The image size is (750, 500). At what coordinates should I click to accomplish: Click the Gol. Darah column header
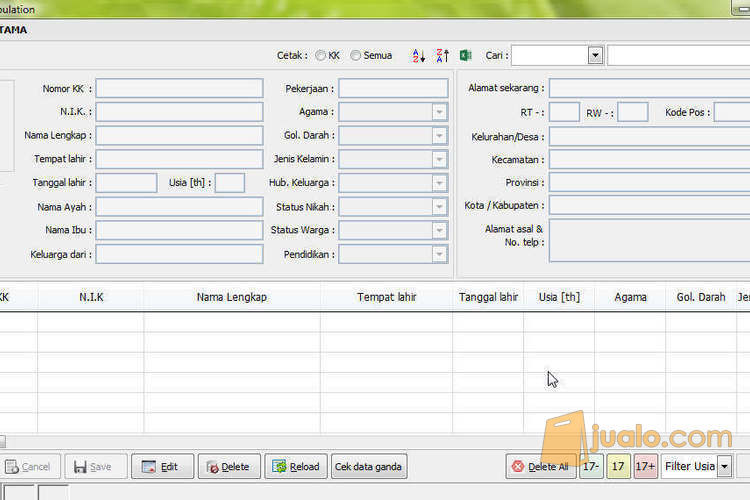(701, 297)
